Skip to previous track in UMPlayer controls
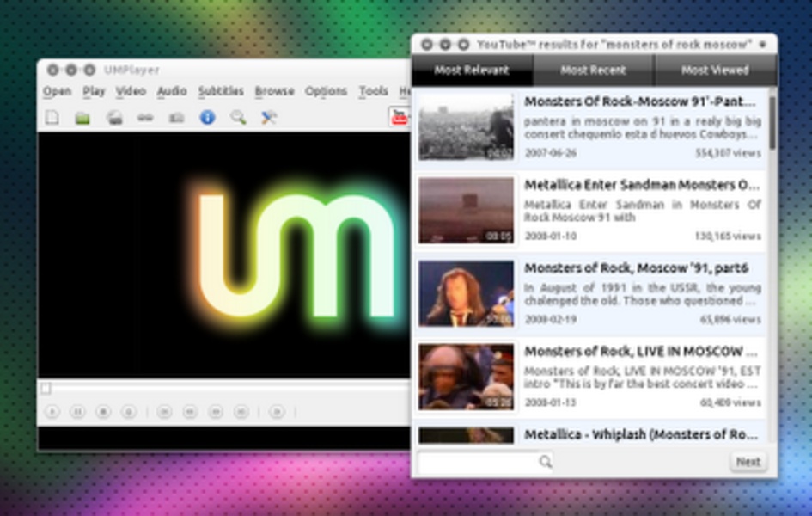Image resolution: width=812 pixels, height=516 pixels. (x=165, y=411)
